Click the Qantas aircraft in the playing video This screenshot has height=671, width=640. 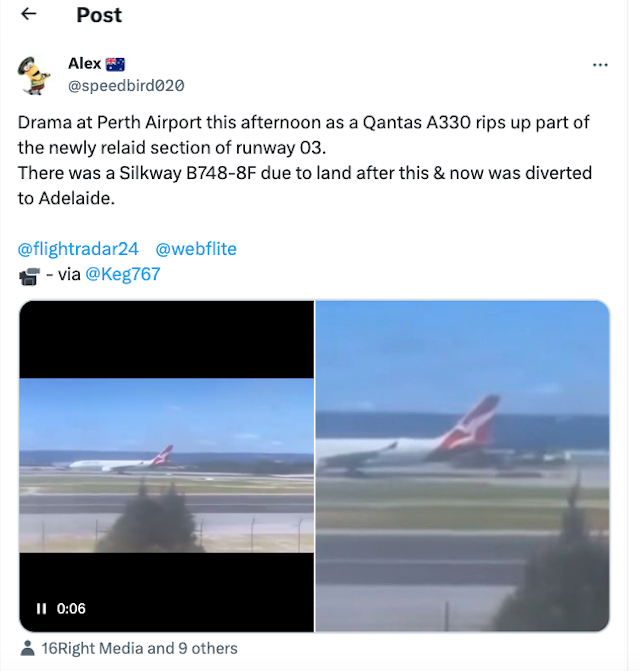(122, 460)
